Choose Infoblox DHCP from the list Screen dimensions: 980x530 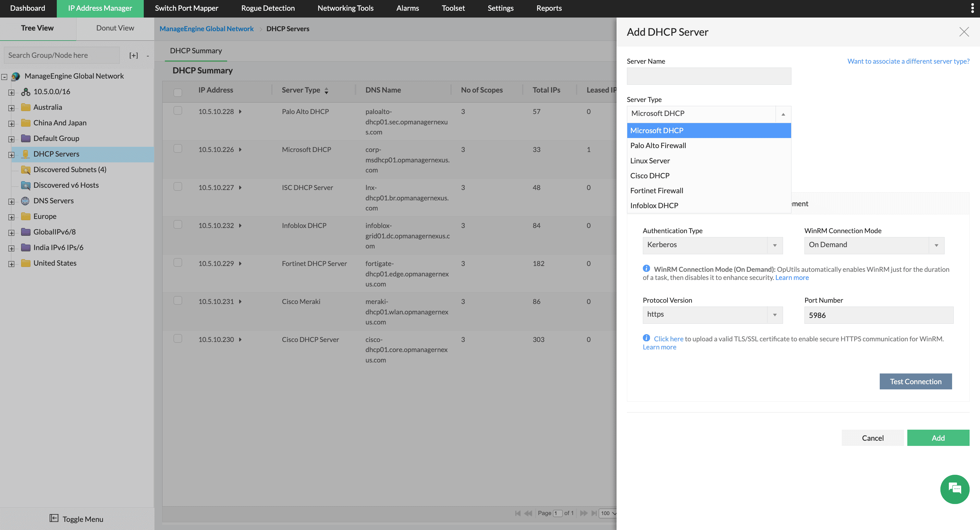[x=709, y=206]
